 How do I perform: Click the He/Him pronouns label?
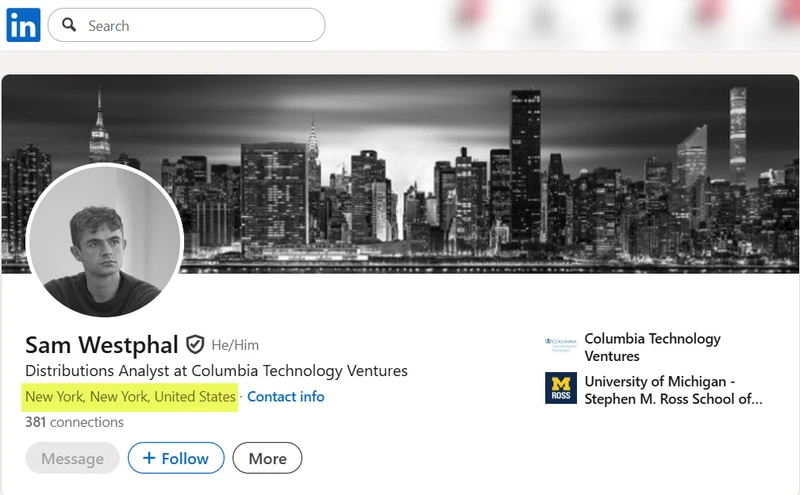[234, 345]
